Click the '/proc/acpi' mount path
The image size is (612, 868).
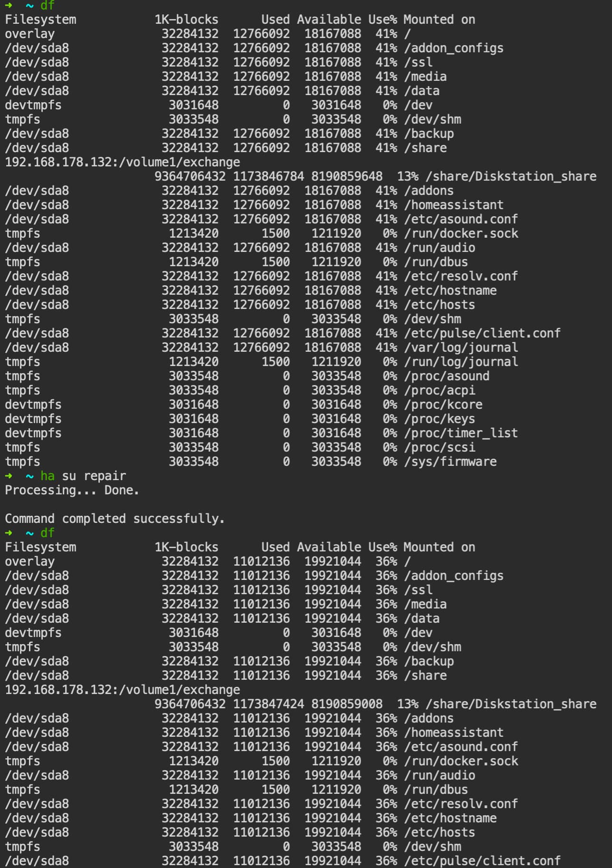click(x=440, y=390)
